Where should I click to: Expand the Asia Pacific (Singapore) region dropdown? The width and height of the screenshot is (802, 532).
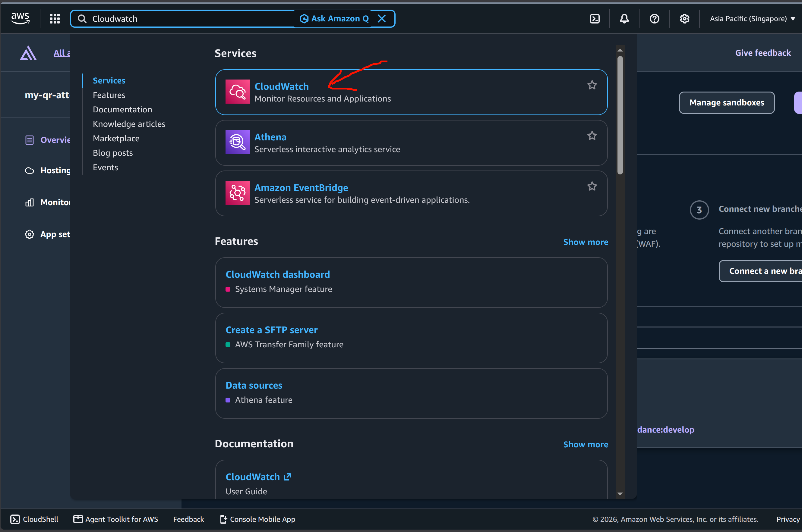click(752, 19)
